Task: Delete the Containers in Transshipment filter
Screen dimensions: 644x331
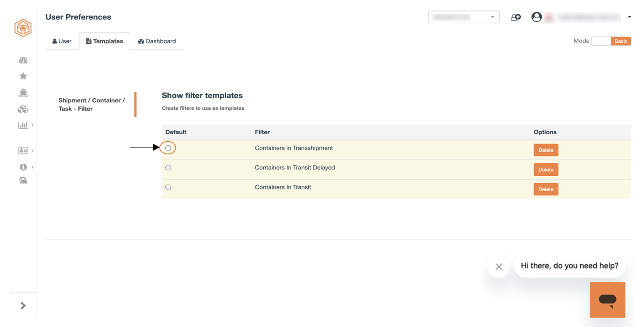Action: pos(546,150)
